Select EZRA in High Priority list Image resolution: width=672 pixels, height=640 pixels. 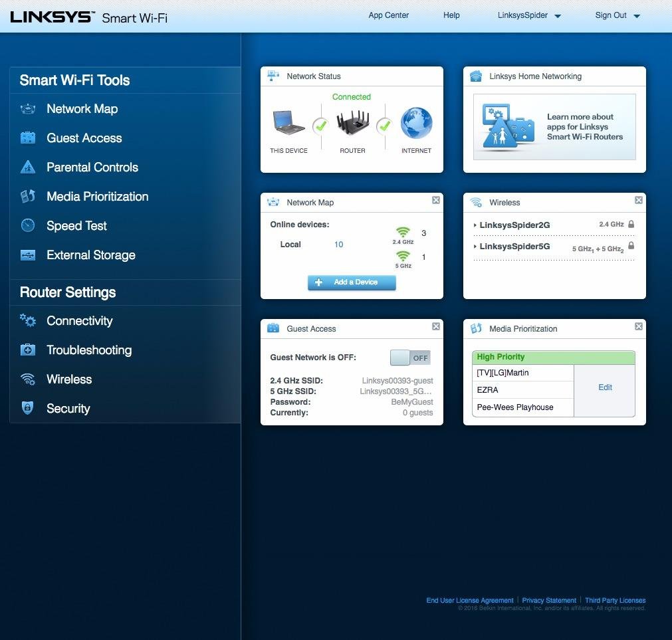[x=523, y=390]
